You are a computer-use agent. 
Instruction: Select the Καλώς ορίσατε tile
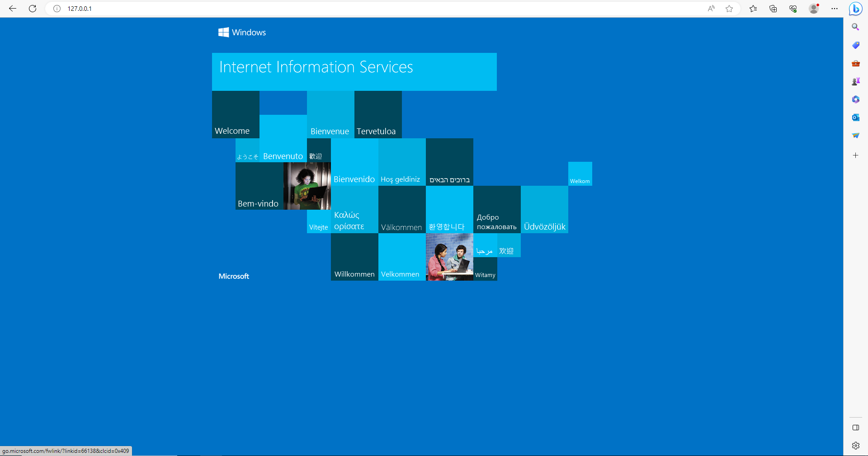click(x=354, y=209)
